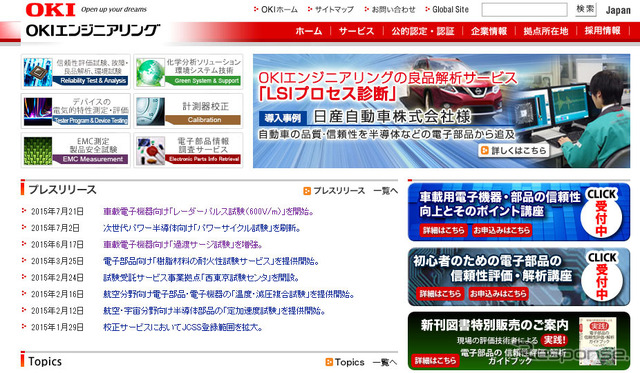Image resolution: width=640 pixels, height=373 pixels.
Task: Click お申込みはこちら on the 車載用電子機器 banner
Action: [x=502, y=230]
